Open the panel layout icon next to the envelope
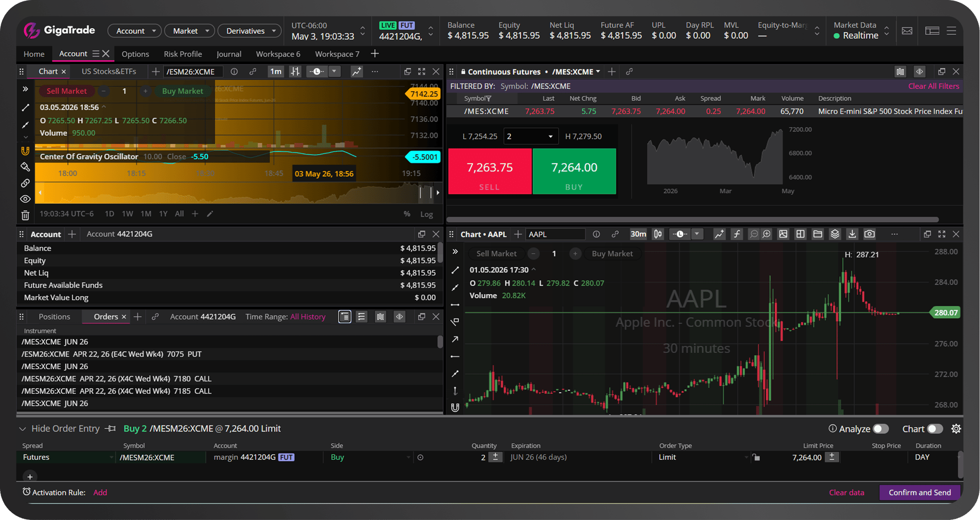 932,31
